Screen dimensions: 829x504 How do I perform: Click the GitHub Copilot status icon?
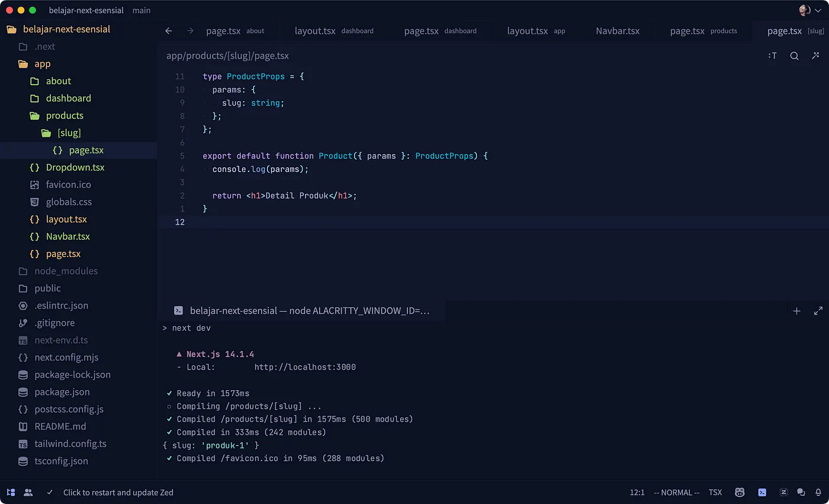[x=740, y=492]
